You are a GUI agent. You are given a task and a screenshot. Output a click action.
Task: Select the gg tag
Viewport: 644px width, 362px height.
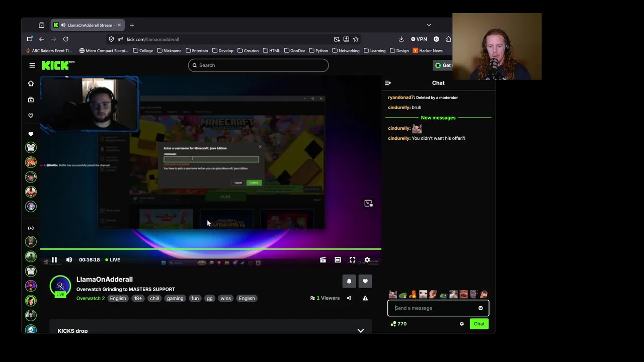(210, 299)
